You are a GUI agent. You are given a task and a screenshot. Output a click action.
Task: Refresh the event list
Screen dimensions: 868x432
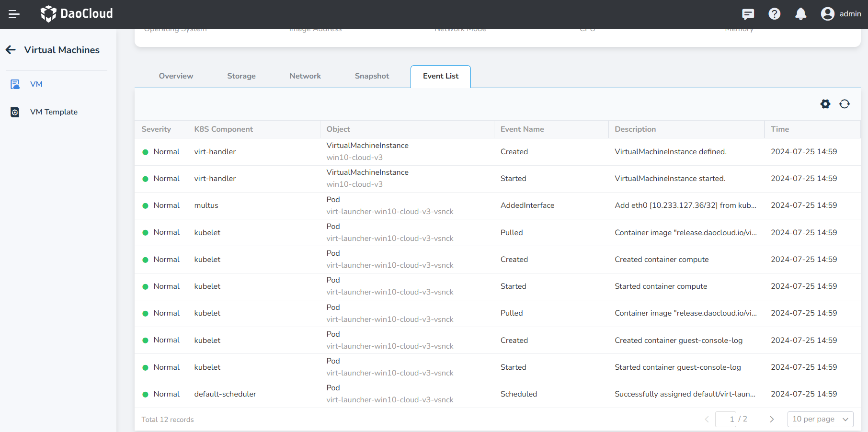(x=845, y=104)
